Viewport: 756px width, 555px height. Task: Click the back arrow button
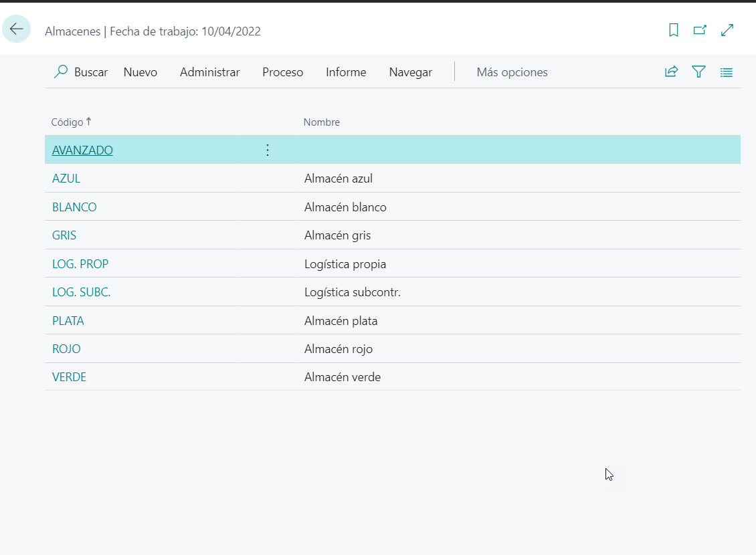click(x=17, y=29)
